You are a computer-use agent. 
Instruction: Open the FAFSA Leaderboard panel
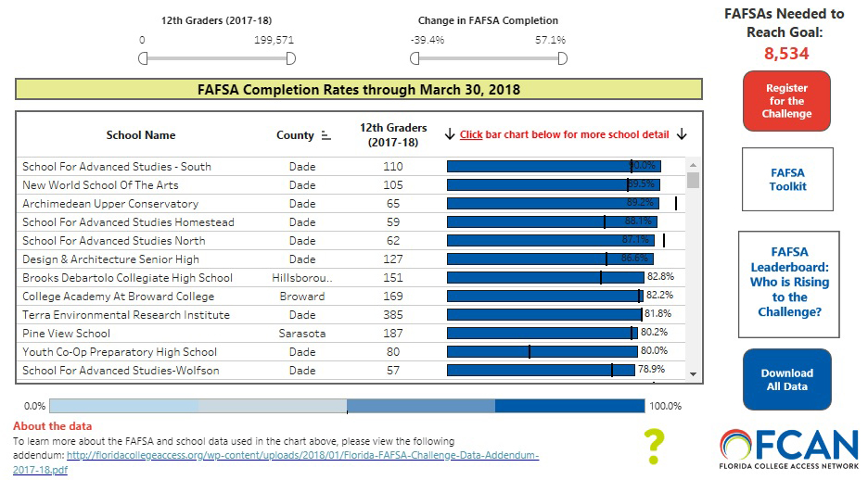pos(788,283)
